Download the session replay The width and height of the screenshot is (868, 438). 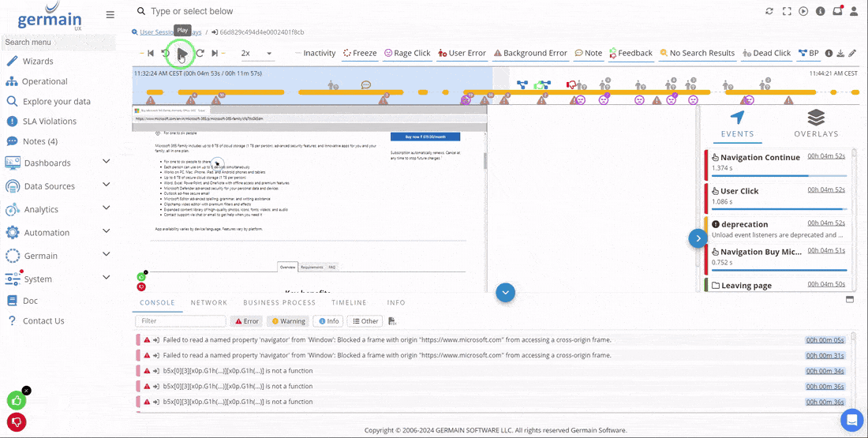click(840, 53)
